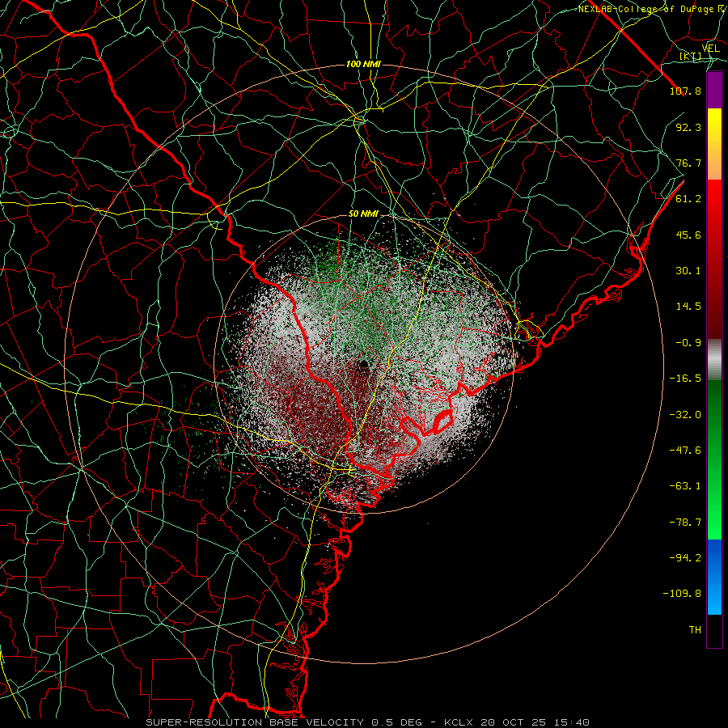Screen dimensions: 728x728
Task: Click the 14.5 legend value
Action: click(688, 307)
